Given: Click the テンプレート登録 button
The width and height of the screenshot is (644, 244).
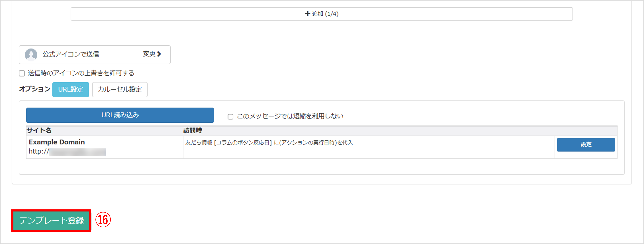Looking at the screenshot, I should (52, 220).
